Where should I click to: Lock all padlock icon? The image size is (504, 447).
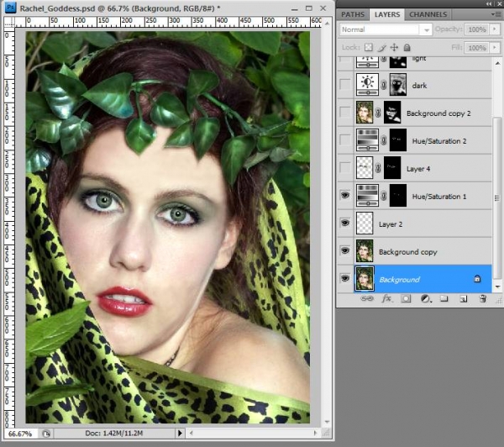tap(407, 48)
